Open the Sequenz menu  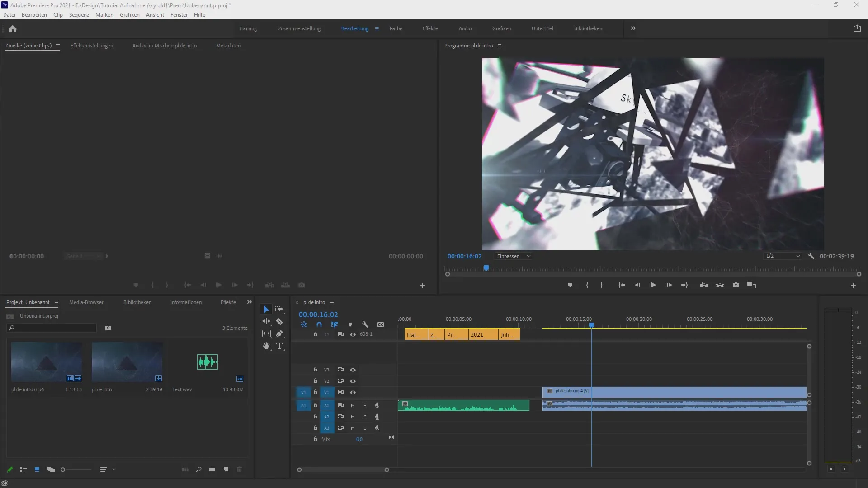[x=79, y=15]
